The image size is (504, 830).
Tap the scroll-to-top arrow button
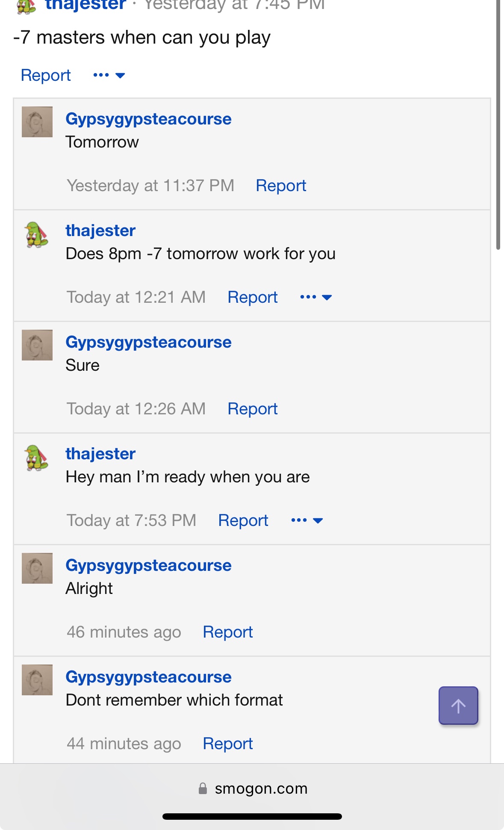[458, 706]
